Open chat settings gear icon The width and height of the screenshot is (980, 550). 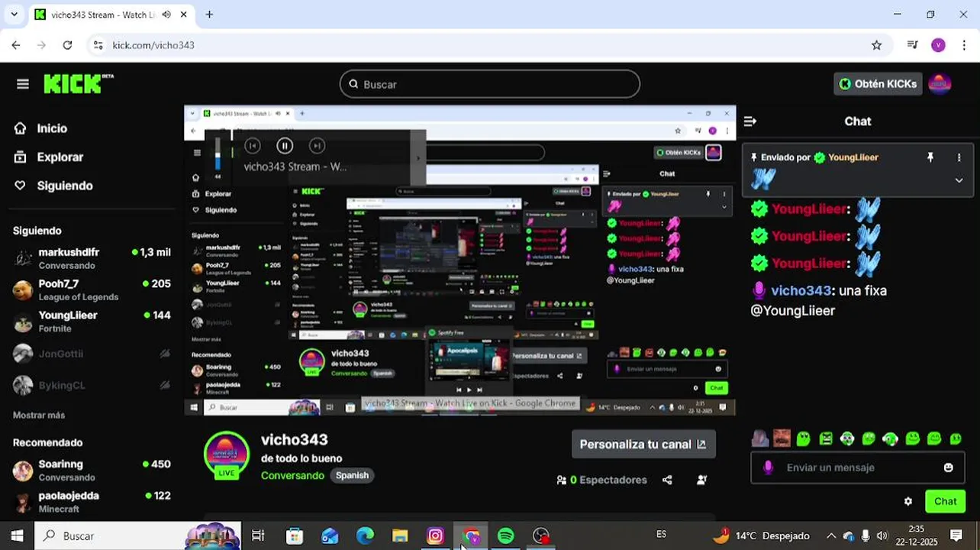coord(908,502)
